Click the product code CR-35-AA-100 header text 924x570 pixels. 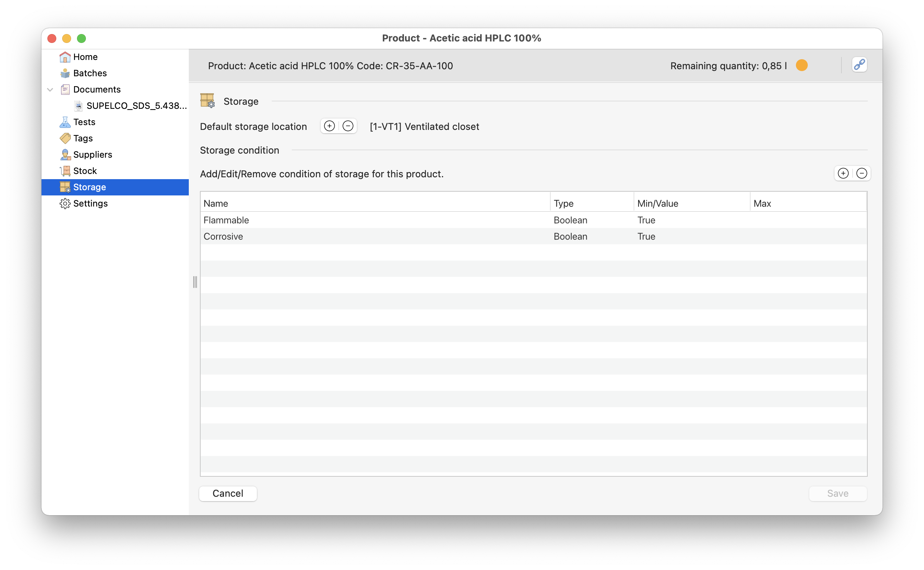pyautogui.click(x=419, y=66)
